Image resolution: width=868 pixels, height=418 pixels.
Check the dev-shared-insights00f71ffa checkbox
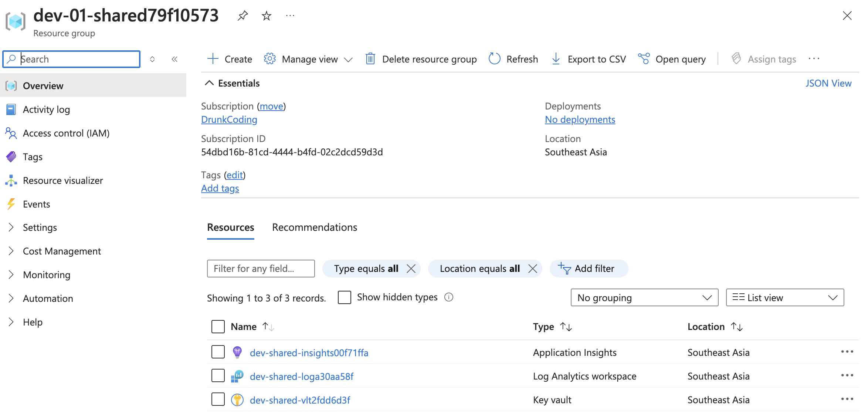[x=217, y=352]
